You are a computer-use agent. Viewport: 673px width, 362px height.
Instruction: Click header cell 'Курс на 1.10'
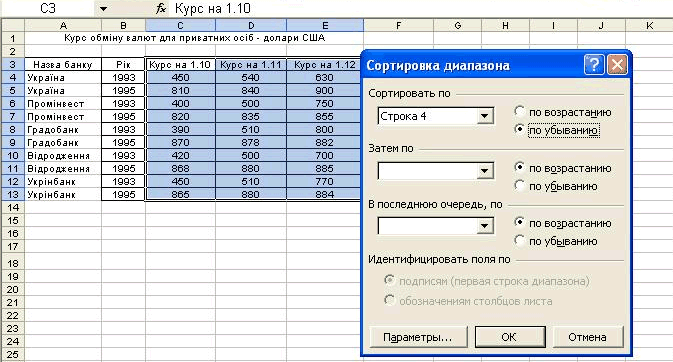[x=180, y=64]
